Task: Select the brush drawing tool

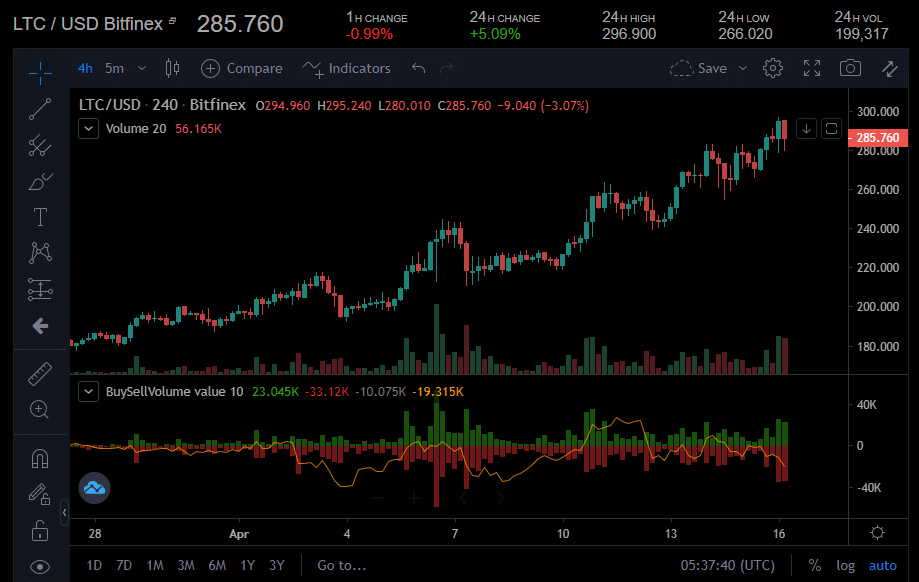Action: [40, 182]
